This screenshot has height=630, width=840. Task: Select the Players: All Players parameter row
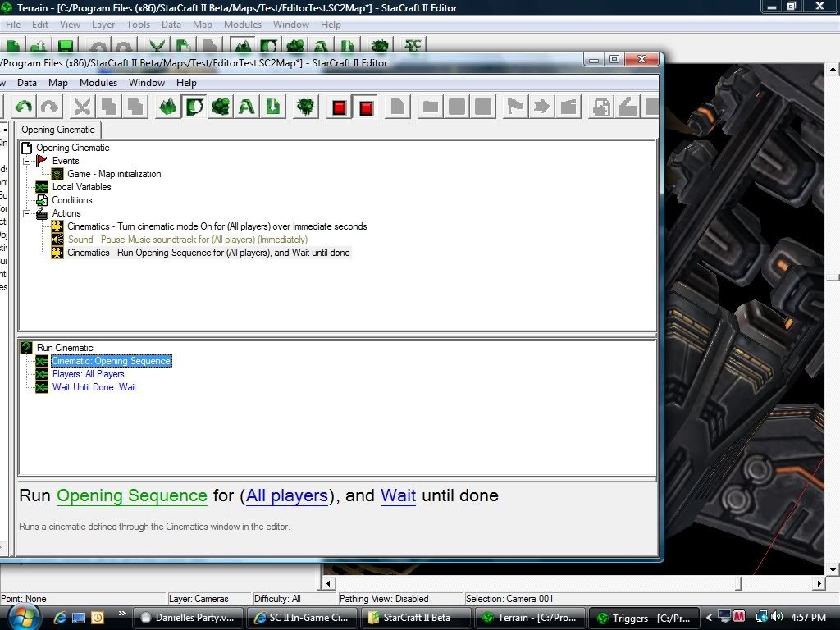pos(89,374)
